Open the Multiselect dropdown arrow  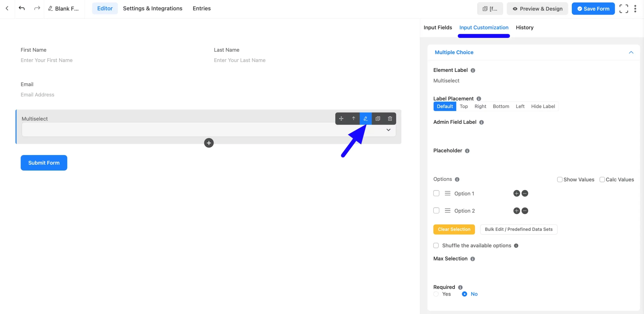tap(388, 130)
